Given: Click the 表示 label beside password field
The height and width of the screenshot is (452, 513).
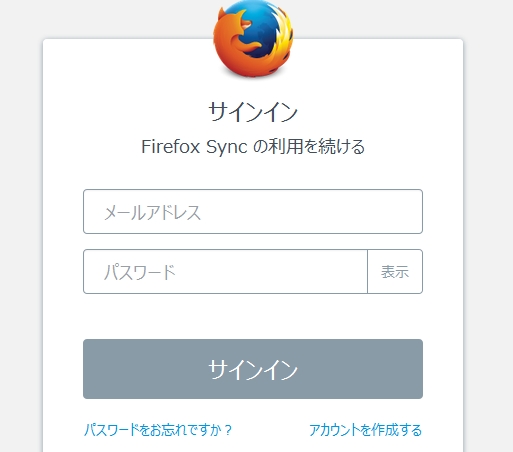Looking at the screenshot, I should (395, 272).
